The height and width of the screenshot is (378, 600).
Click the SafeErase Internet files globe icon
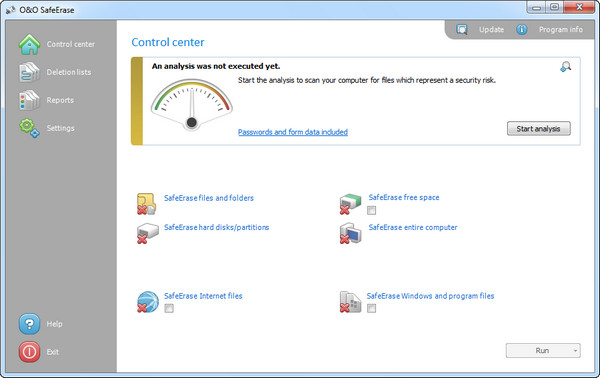coord(148,302)
